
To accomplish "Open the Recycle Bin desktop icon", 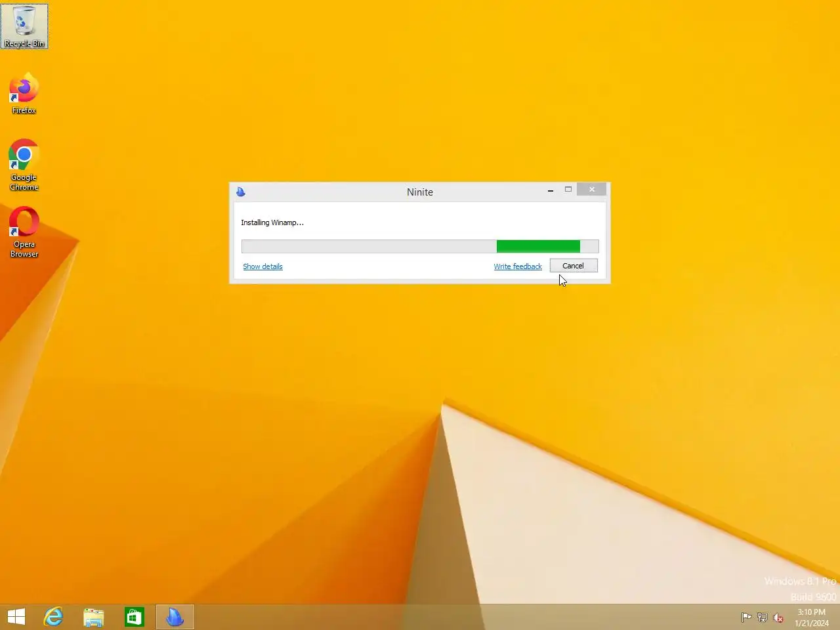I will click(24, 26).
